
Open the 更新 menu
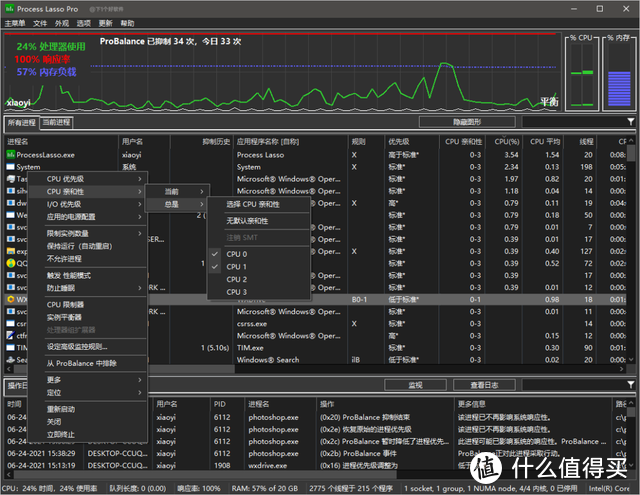(106, 23)
